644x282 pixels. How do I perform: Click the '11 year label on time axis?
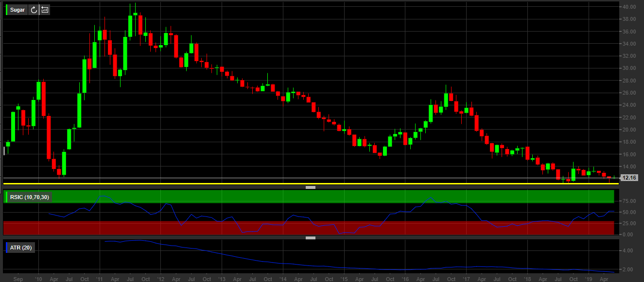click(99, 279)
